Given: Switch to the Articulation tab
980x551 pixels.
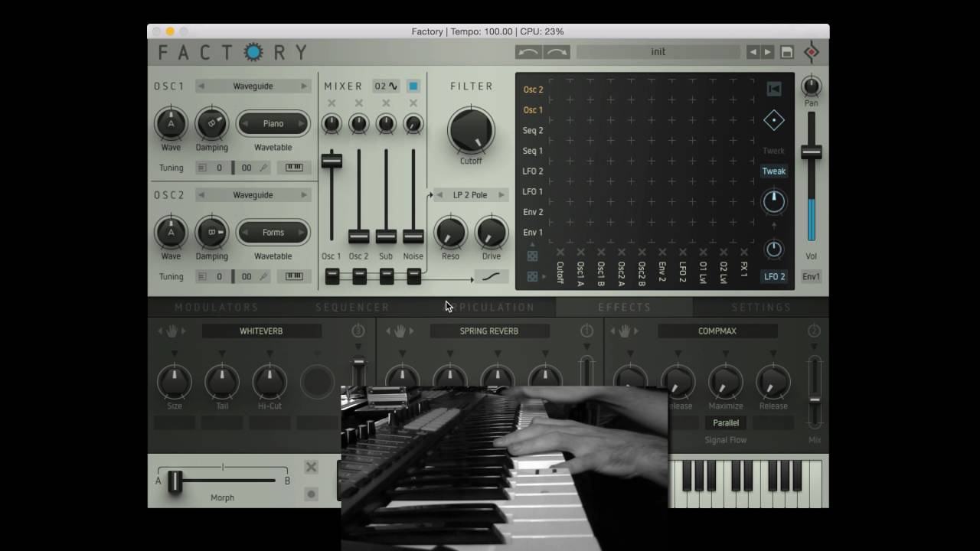Looking at the screenshot, I should pos(488,307).
